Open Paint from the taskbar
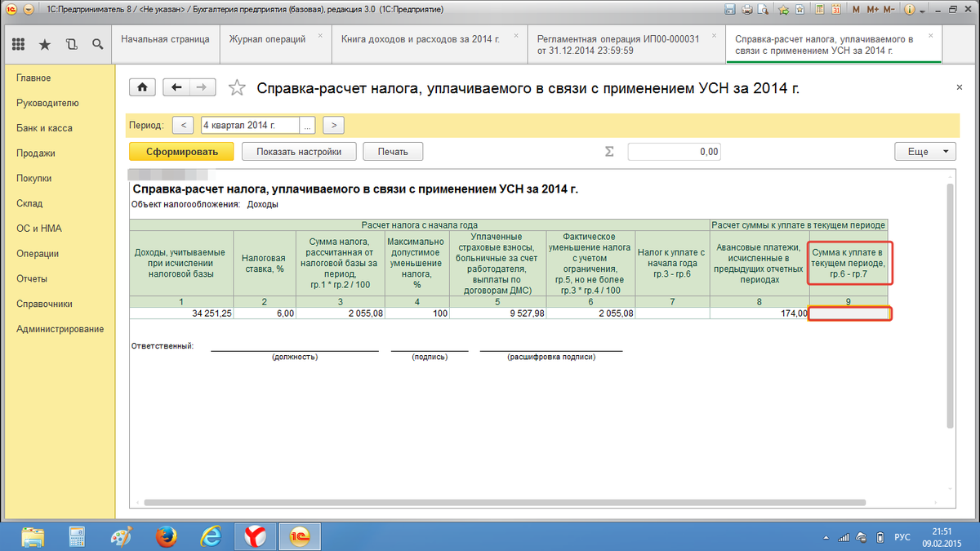 pos(122,536)
